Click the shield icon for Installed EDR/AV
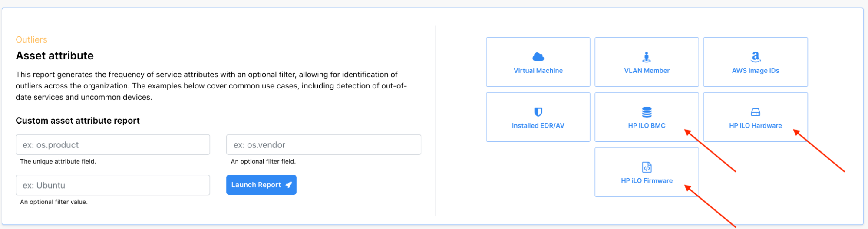868x229 pixels. [x=538, y=112]
